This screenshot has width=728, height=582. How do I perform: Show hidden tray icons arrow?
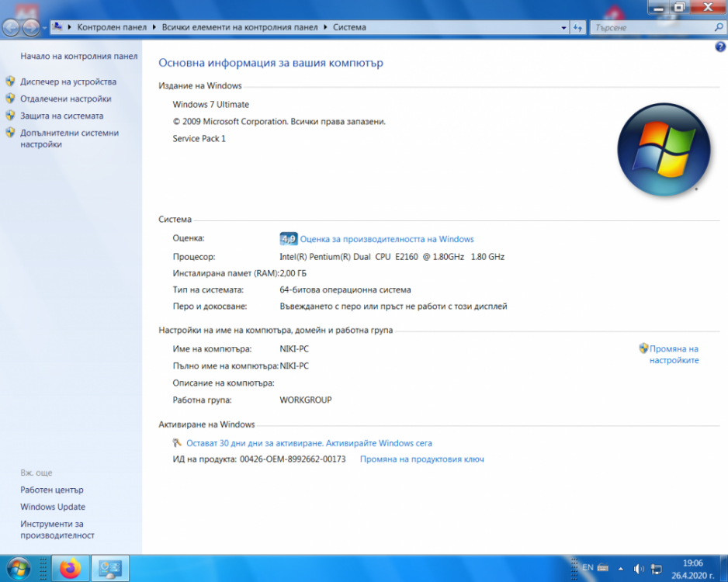pyautogui.click(x=621, y=569)
